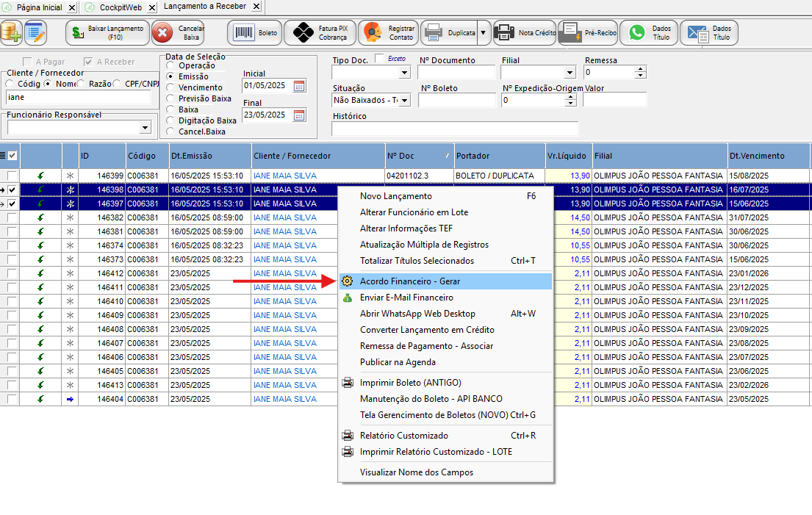Choose Publicar na Agenda menu item
This screenshot has width=812, height=515.
[x=446, y=362]
